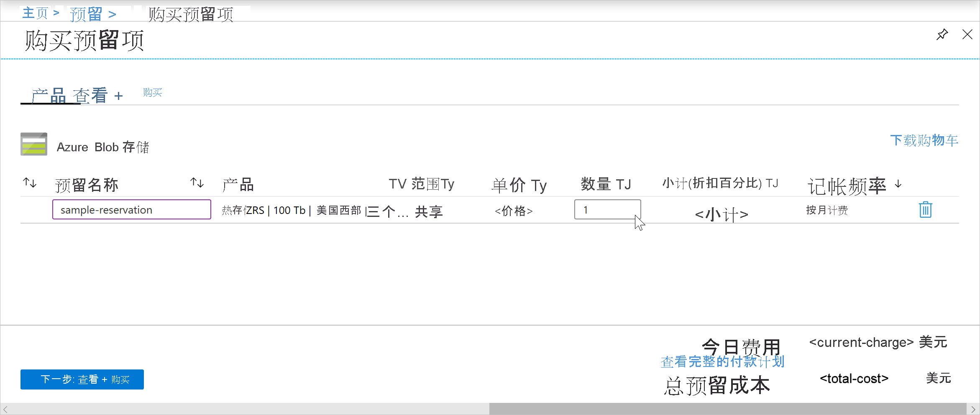Sort rows by 预留名称 column

coord(30,183)
